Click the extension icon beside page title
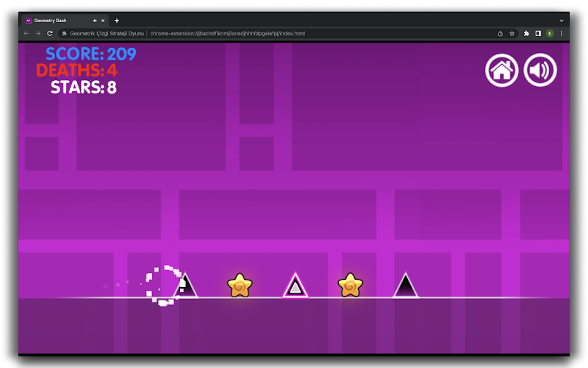 (x=64, y=33)
